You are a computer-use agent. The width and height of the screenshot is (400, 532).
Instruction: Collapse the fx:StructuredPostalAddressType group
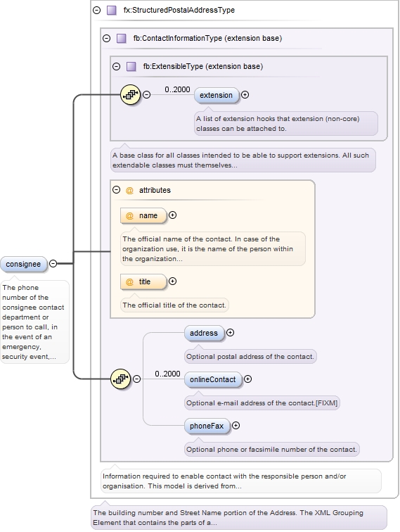click(96, 10)
